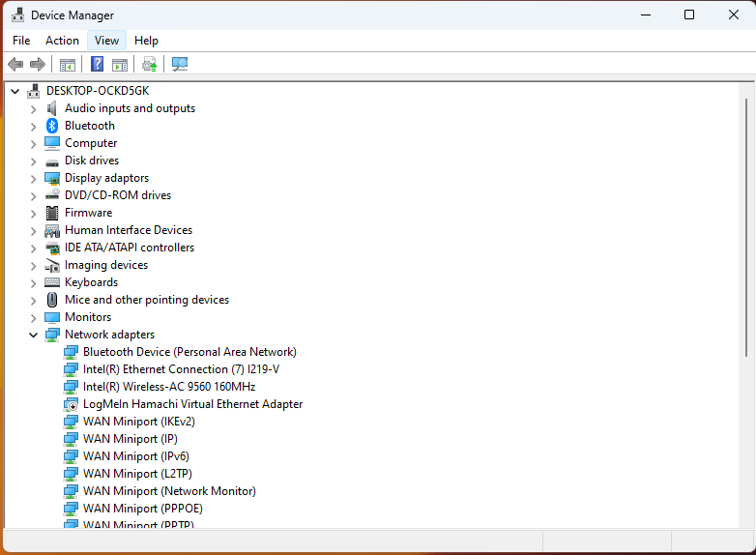Expand Mice and other pointing devices

[x=33, y=301]
